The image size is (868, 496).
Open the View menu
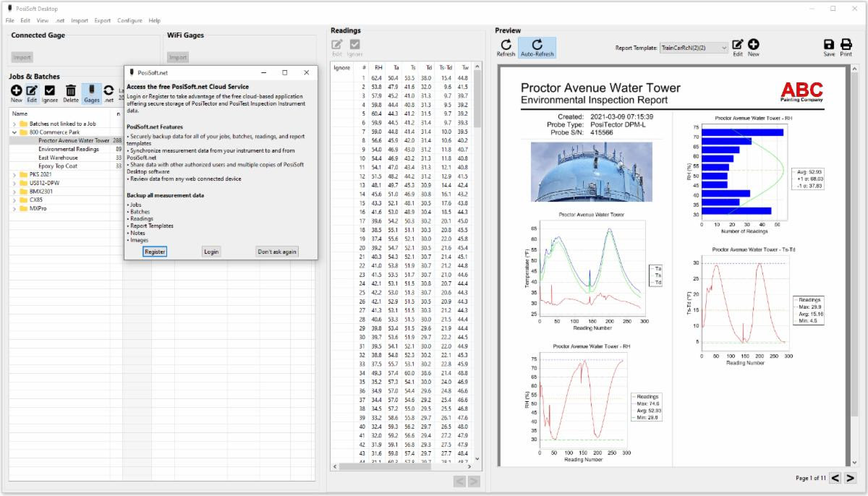(x=43, y=20)
